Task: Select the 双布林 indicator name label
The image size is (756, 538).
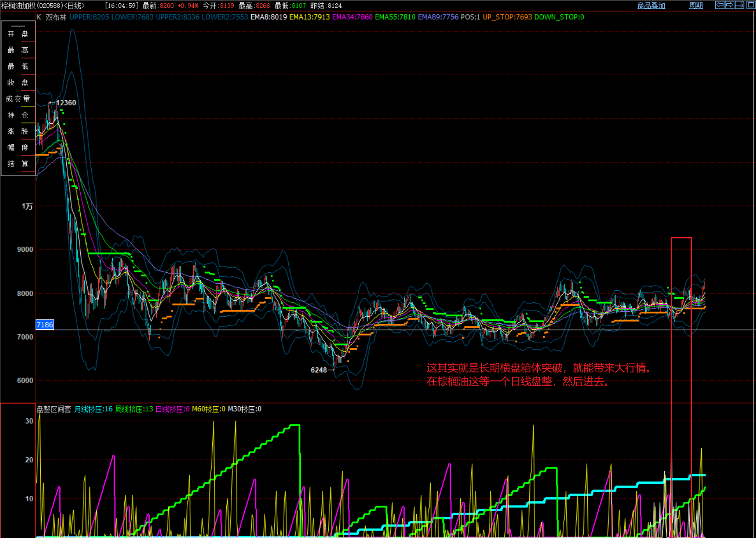Action: (56, 17)
